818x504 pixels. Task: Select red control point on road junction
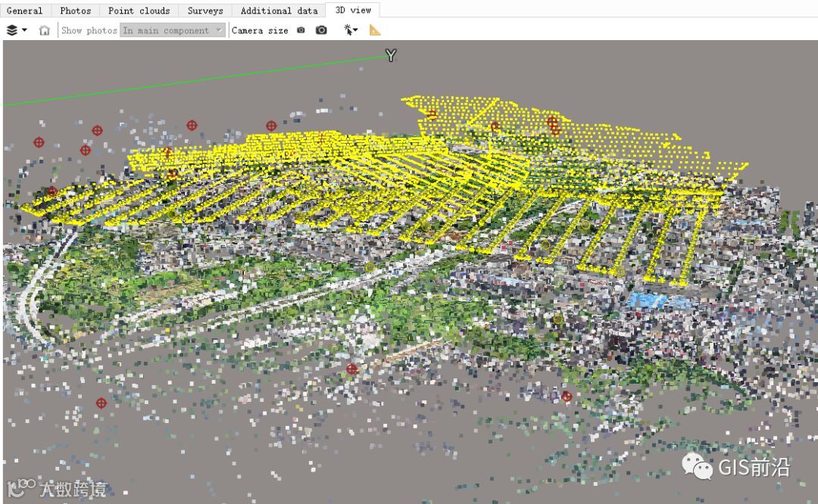click(x=351, y=369)
